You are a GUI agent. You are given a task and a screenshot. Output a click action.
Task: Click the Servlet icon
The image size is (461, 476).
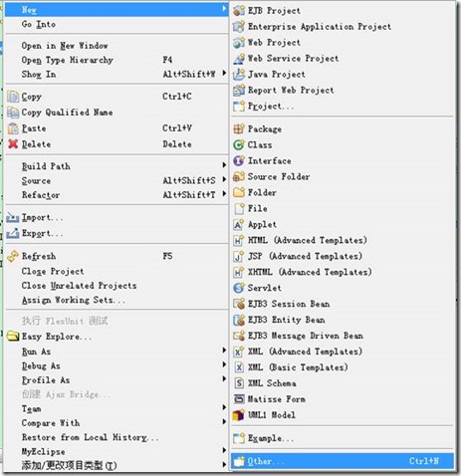[x=239, y=288]
